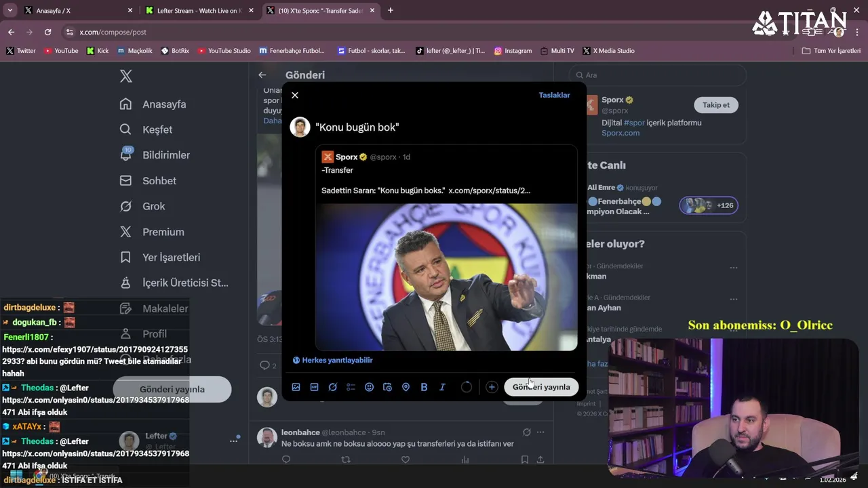This screenshot has width=868, height=488.
Task: View analytics of leonbahce's post
Action: [465, 460]
